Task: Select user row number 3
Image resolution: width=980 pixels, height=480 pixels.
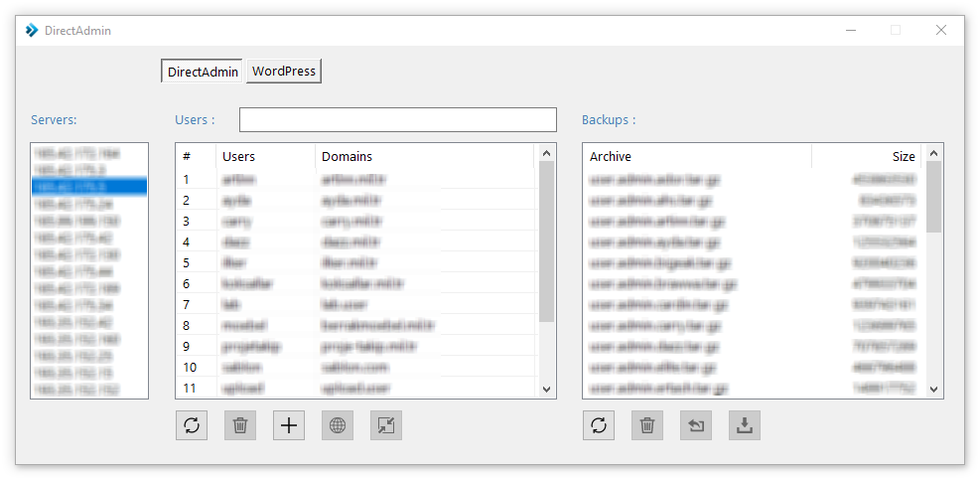Action: [355, 221]
